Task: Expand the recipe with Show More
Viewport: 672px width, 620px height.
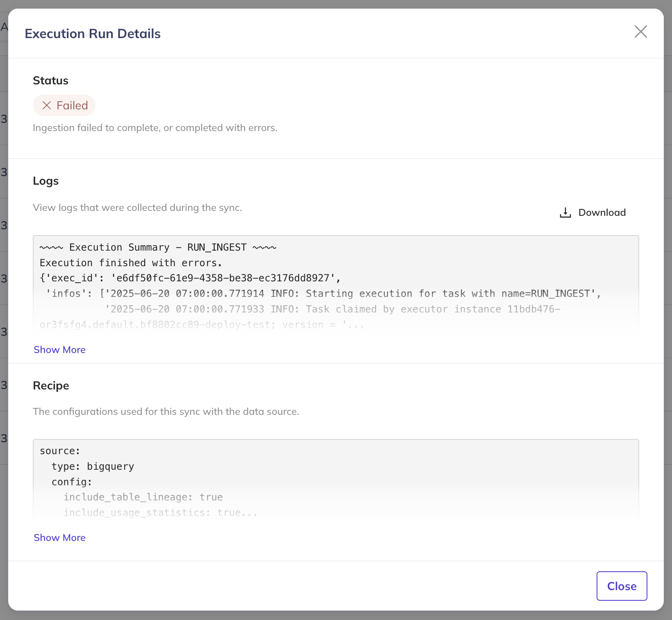Action: [x=59, y=538]
